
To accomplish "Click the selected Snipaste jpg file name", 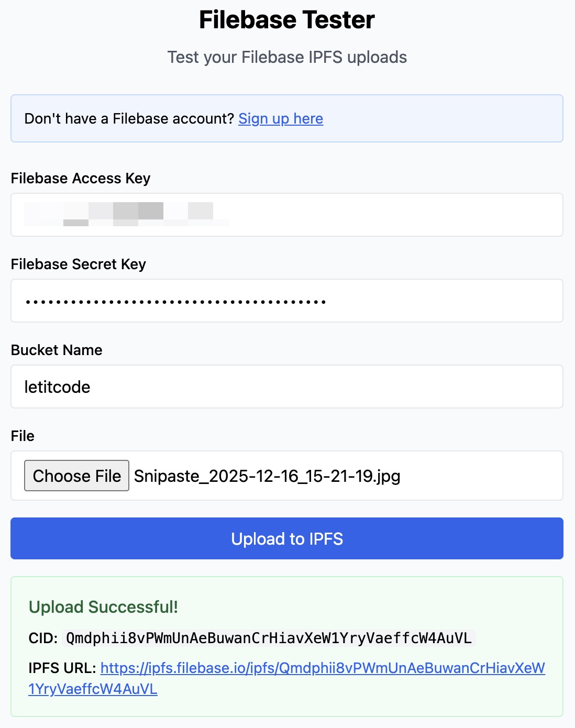I will point(267,476).
